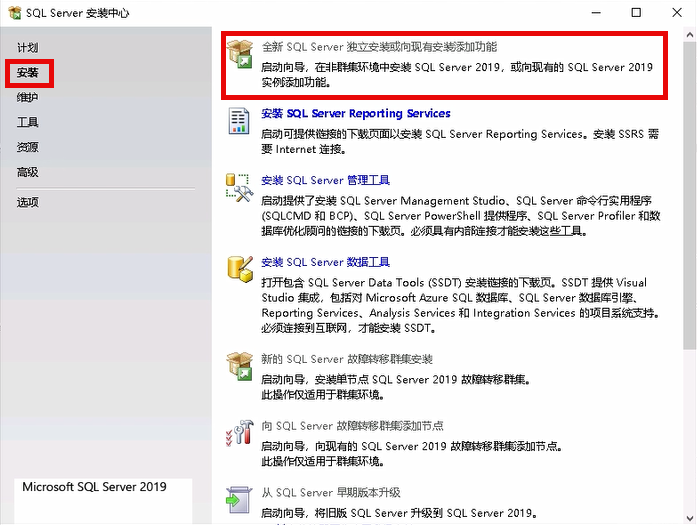
Task: Click the 安装 SQL Server 管理工具 link
Action: tap(325, 181)
